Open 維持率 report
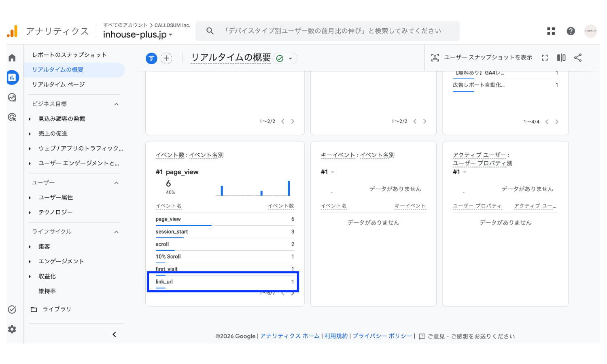Screen dimensions: 607x364 pos(47,291)
